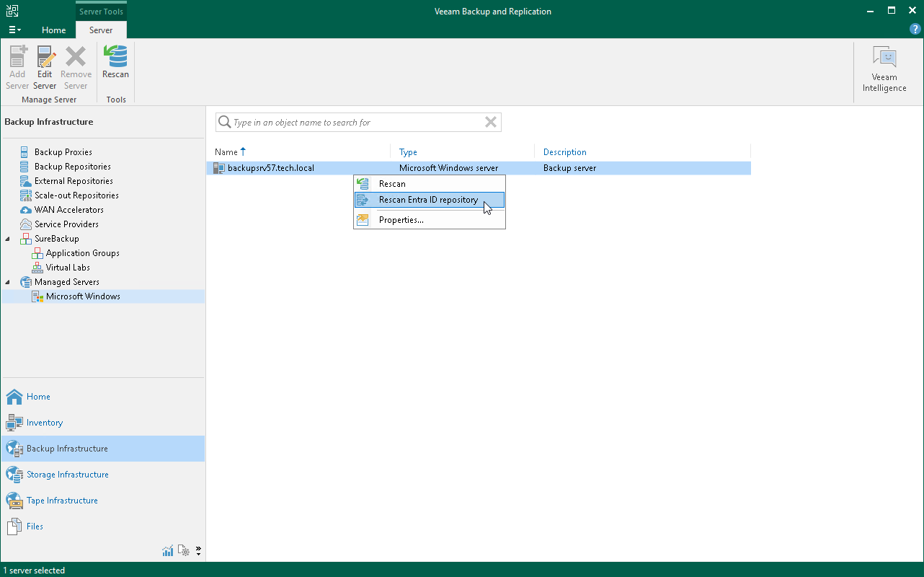Click the bar chart icon below the navigation pane

pos(168,551)
